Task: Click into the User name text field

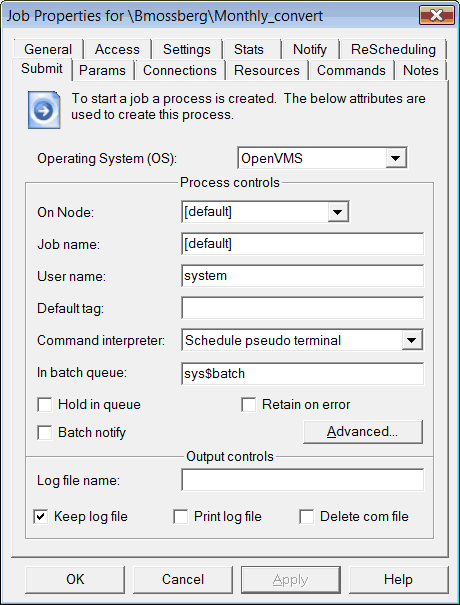Action: coord(303,275)
